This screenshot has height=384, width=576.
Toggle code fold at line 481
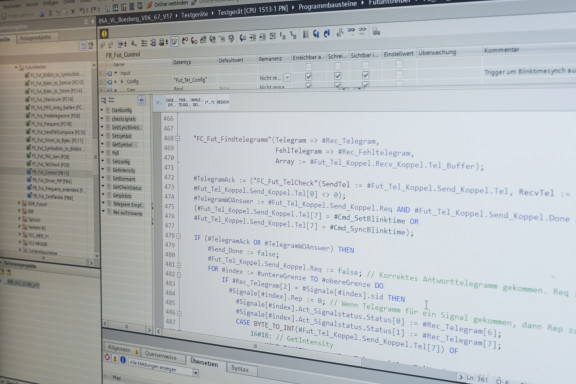coord(179,265)
